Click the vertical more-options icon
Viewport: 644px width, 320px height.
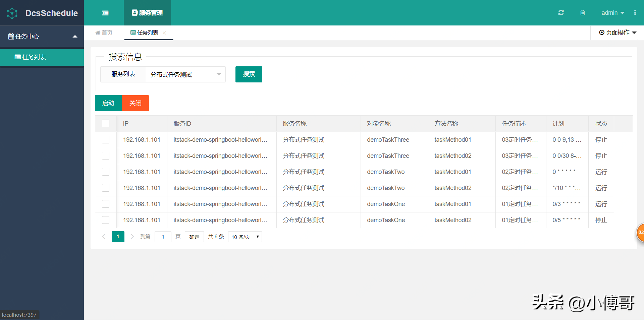635,13
